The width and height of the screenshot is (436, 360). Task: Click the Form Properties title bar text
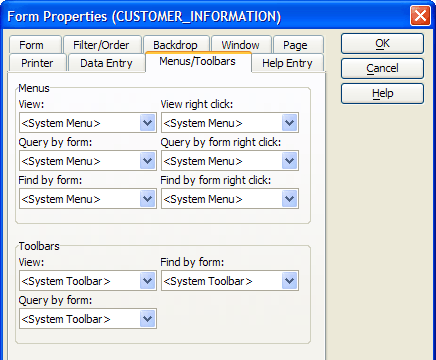tap(144, 16)
